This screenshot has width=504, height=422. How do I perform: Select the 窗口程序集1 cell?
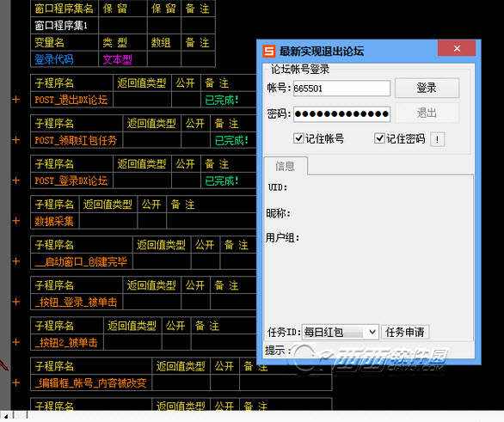(x=65, y=26)
